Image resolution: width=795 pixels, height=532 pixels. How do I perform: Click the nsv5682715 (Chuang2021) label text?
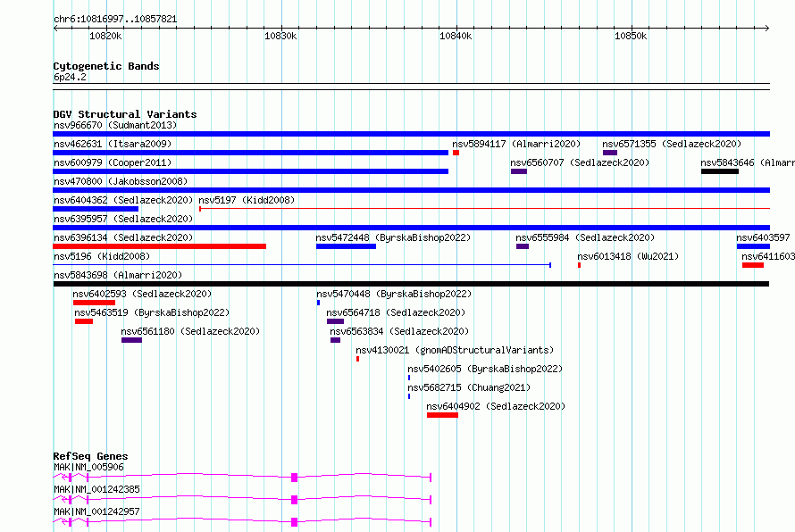pyautogui.click(x=469, y=387)
